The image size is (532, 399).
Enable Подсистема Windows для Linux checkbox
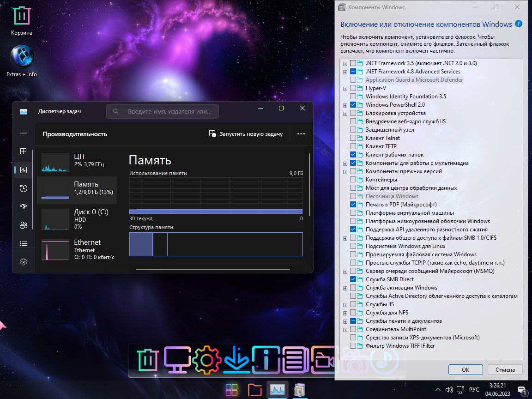point(353,246)
